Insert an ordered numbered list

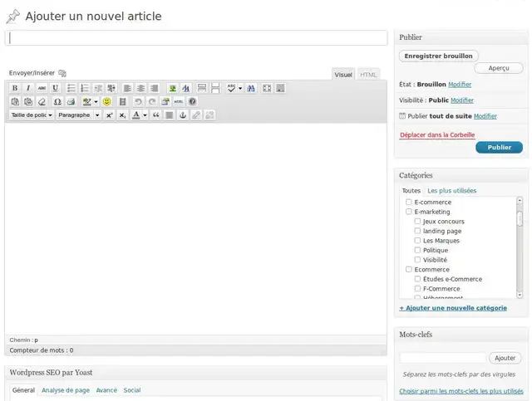(x=85, y=89)
